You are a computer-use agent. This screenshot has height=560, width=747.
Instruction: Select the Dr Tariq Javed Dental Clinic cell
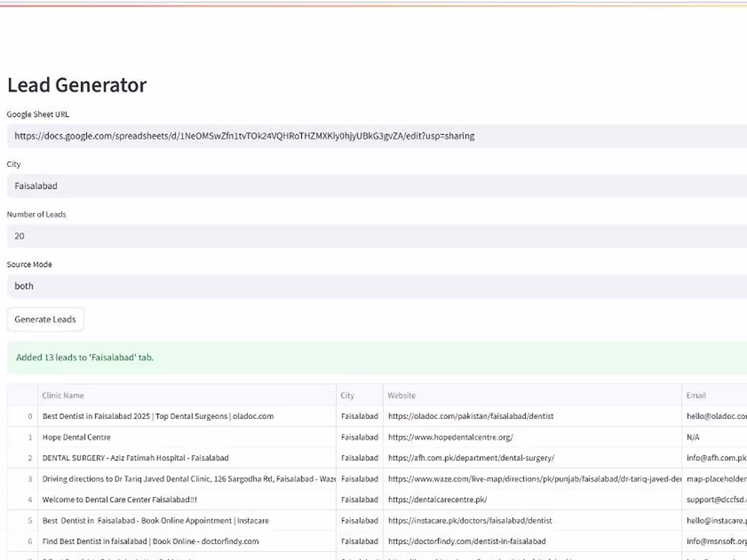[187, 479]
